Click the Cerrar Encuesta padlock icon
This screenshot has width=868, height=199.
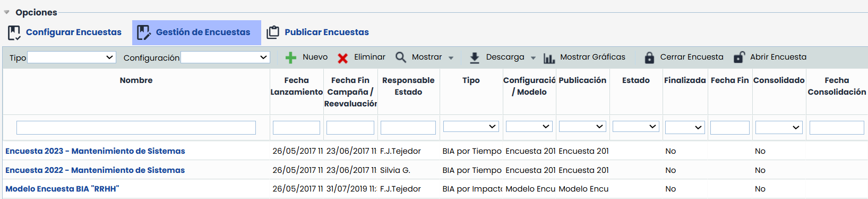point(649,57)
